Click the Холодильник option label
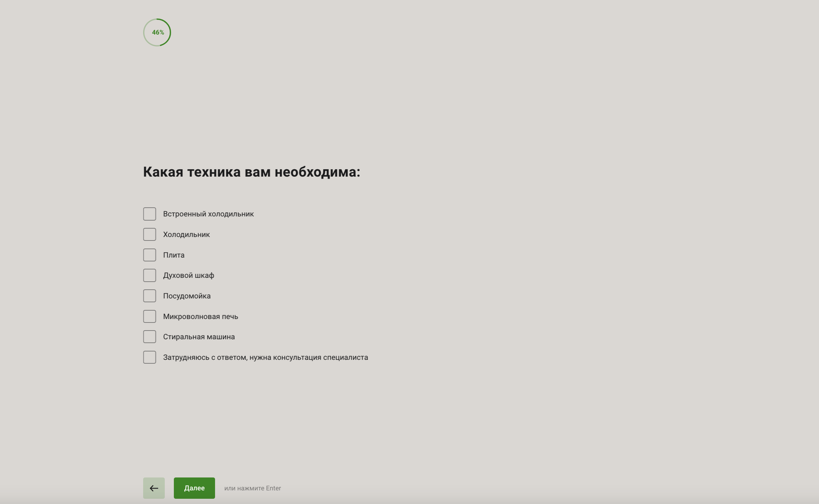The image size is (819, 504). point(186,235)
